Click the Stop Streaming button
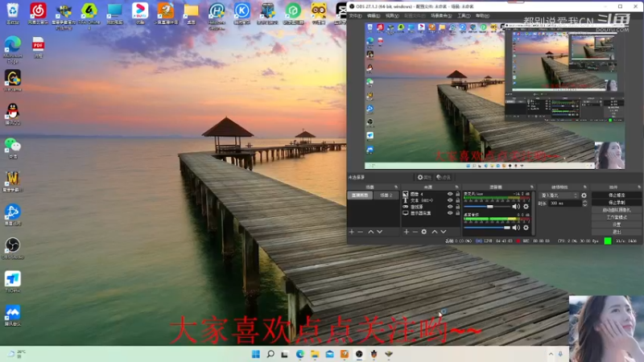The height and width of the screenshot is (362, 644). point(617,195)
